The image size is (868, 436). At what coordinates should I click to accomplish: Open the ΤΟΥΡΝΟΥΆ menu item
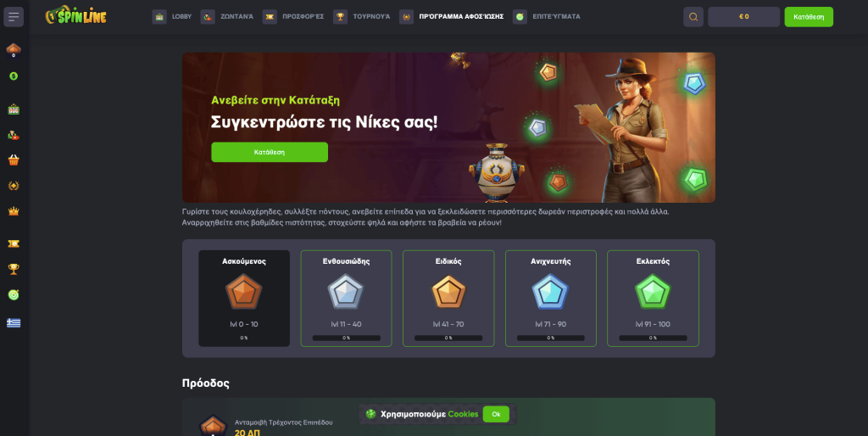pyautogui.click(x=361, y=17)
